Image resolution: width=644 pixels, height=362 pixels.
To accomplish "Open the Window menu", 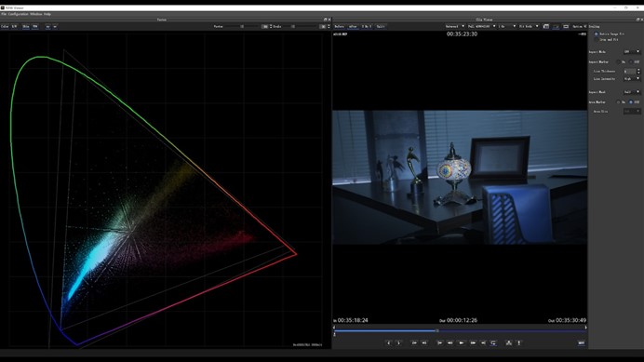I will coord(36,14).
